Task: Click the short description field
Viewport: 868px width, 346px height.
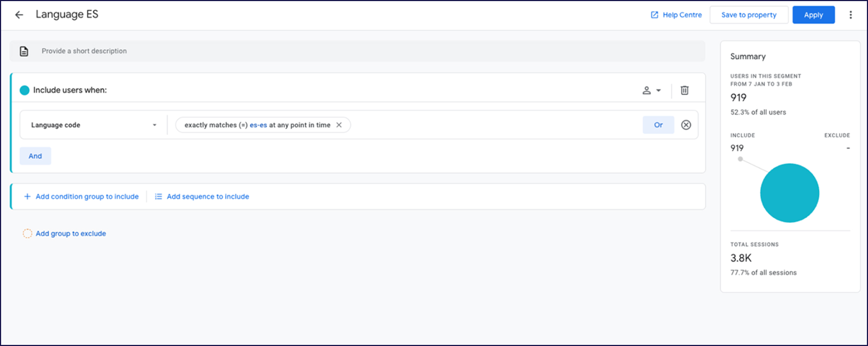Action: click(x=357, y=51)
